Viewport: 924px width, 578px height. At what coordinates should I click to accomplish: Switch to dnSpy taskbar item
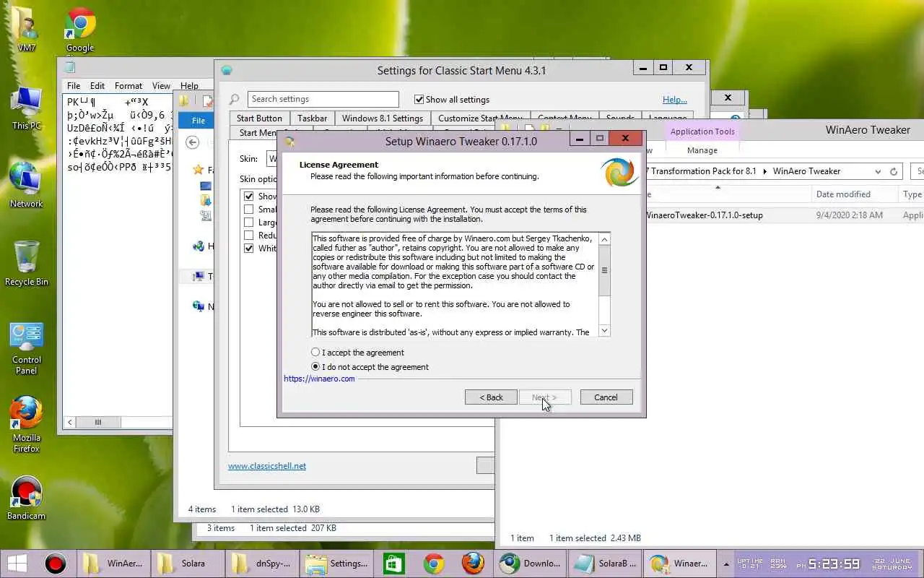point(261,564)
